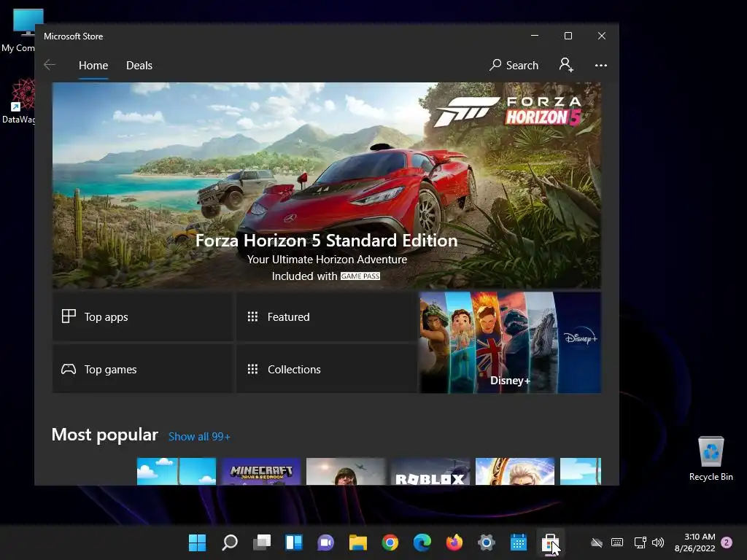Launch Microsoft Edge from taskbar
747x560 pixels.
(422, 542)
